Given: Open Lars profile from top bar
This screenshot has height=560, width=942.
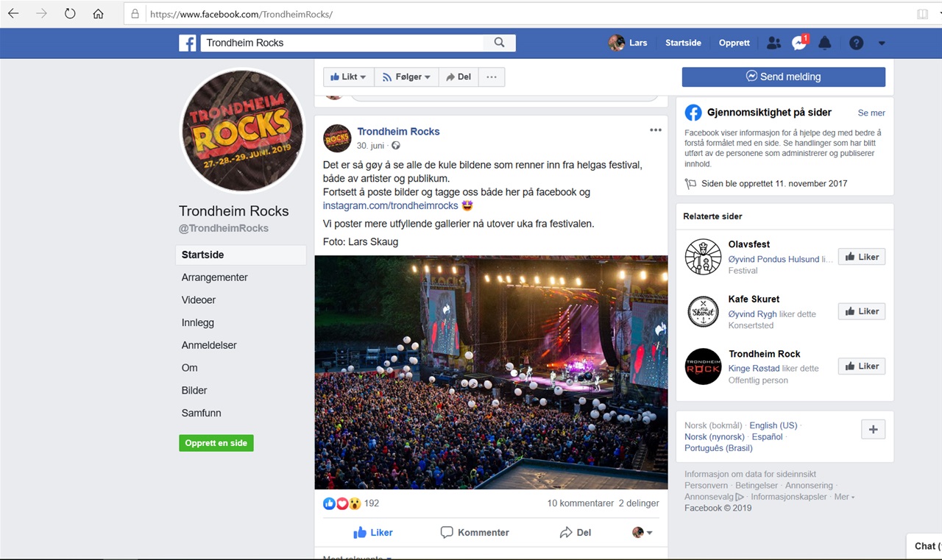Looking at the screenshot, I should coord(628,43).
